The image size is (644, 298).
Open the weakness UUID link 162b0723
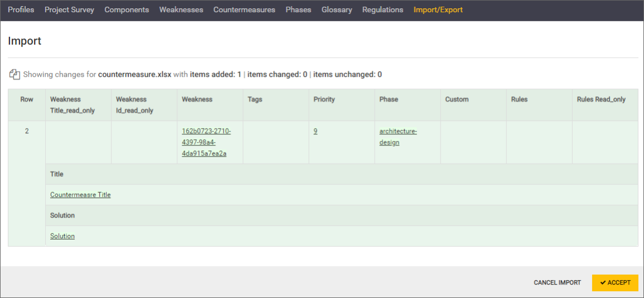tap(206, 142)
